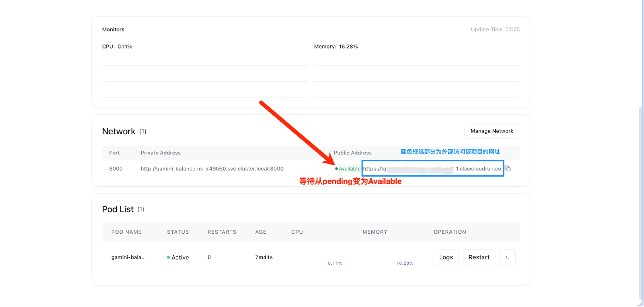
Task: Copy the public address URL icon
Action: pos(508,169)
